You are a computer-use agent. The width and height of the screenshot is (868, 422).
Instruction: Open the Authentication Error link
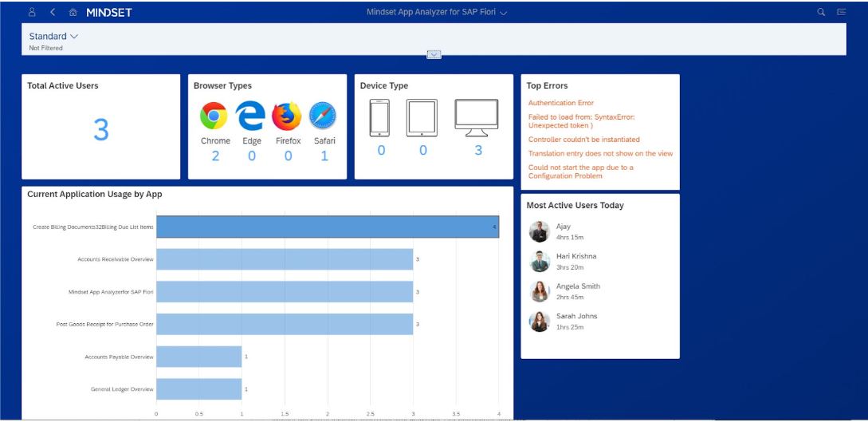[561, 103]
